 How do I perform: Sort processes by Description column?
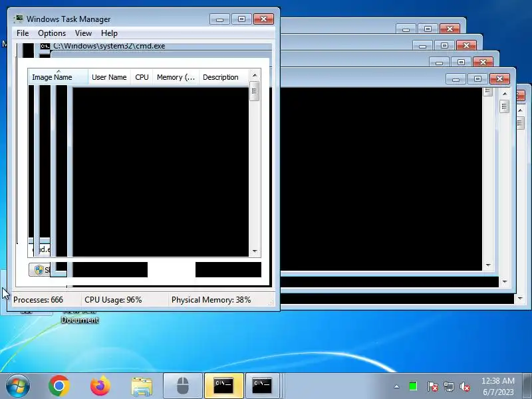[223, 77]
